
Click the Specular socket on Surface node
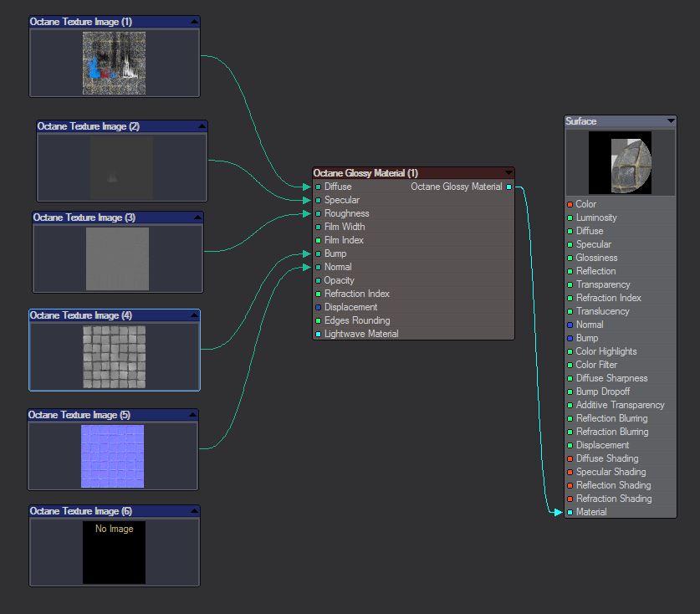[570, 245]
